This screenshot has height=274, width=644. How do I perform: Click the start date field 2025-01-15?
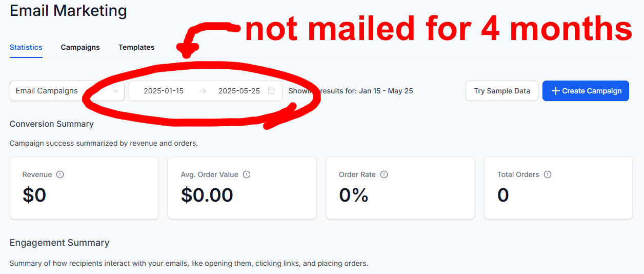(x=164, y=91)
